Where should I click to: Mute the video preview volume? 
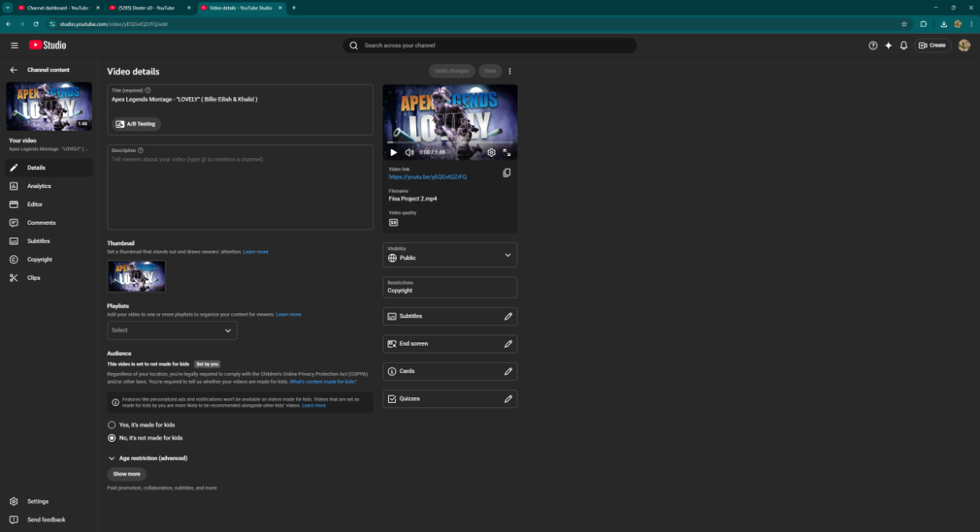coord(409,153)
